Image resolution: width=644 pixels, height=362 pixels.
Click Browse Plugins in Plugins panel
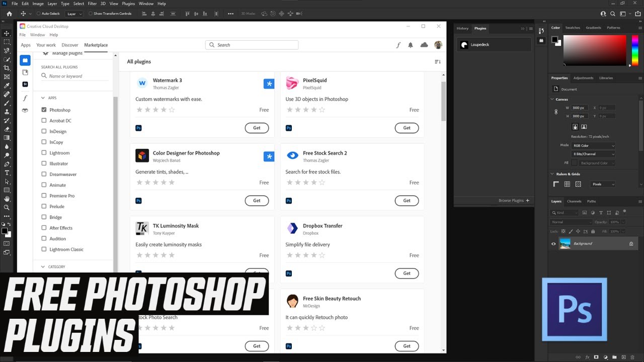(x=514, y=201)
